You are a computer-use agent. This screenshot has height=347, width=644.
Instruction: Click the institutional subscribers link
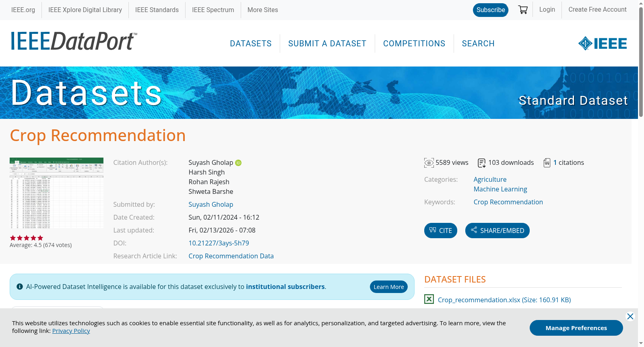click(285, 287)
